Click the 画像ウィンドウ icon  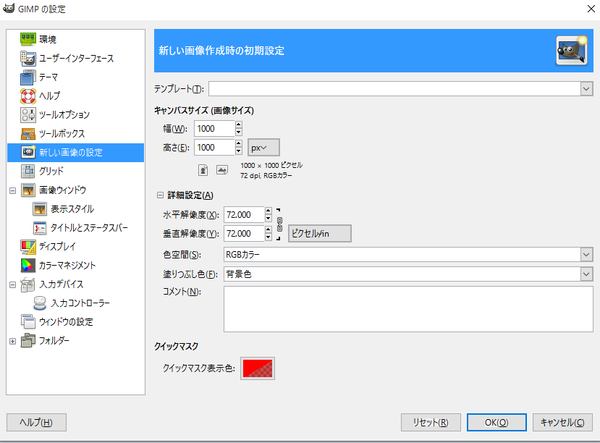click(x=28, y=190)
